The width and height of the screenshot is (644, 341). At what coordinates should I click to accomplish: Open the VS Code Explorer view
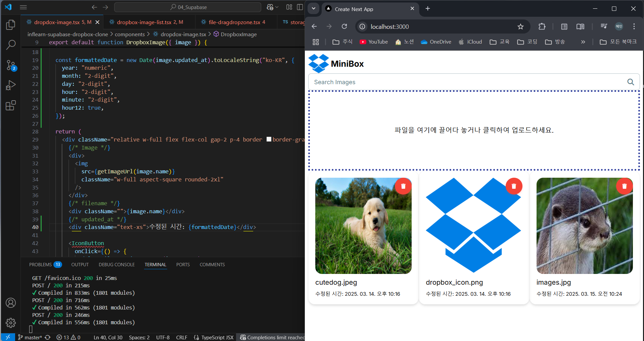click(11, 24)
